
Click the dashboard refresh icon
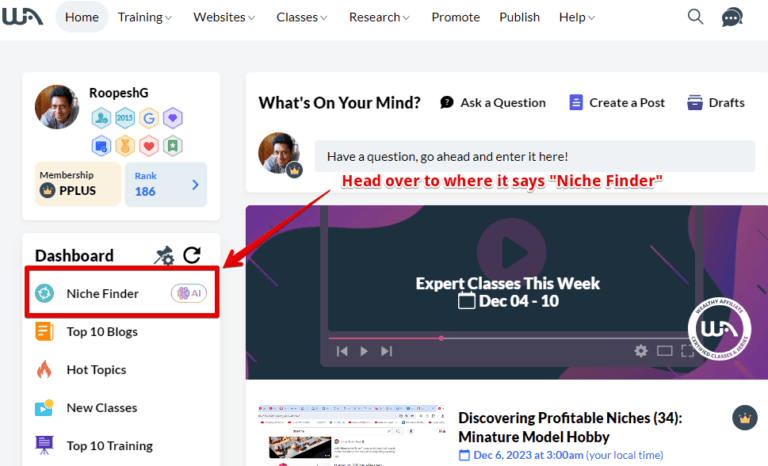click(x=192, y=256)
